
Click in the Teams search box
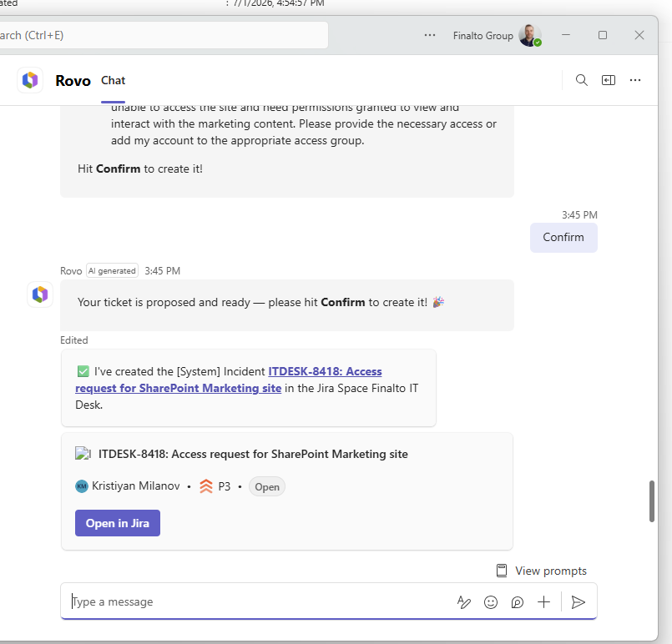(x=163, y=35)
